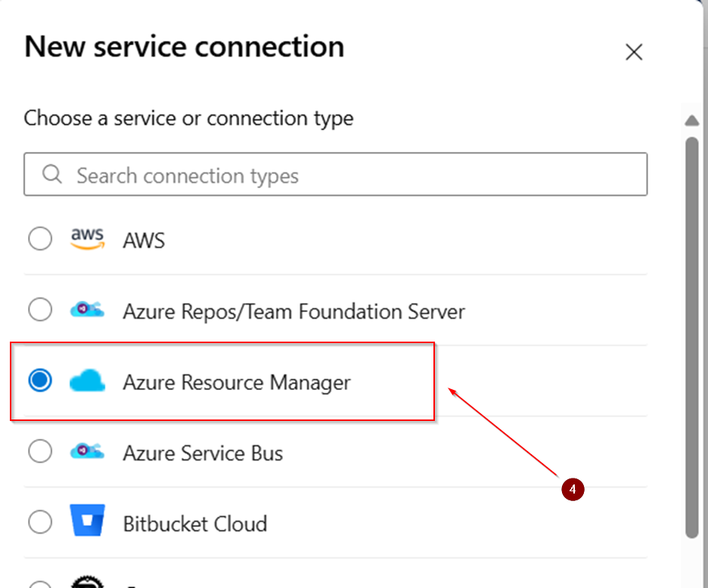Click the Azure Resource Manager cloud icon
Image resolution: width=708 pixels, height=588 pixels.
pyautogui.click(x=87, y=380)
